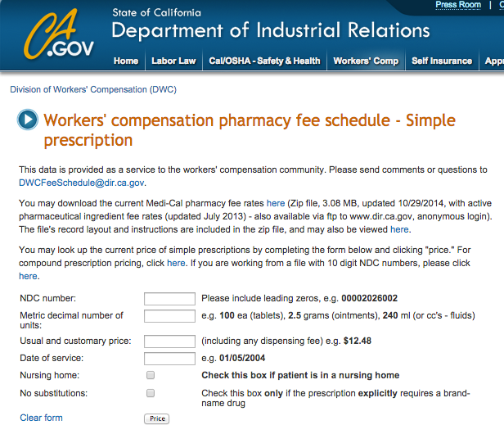Screen dimensions: 504x425
Task: Check the Nursing home checkbox
Action: click(151, 375)
